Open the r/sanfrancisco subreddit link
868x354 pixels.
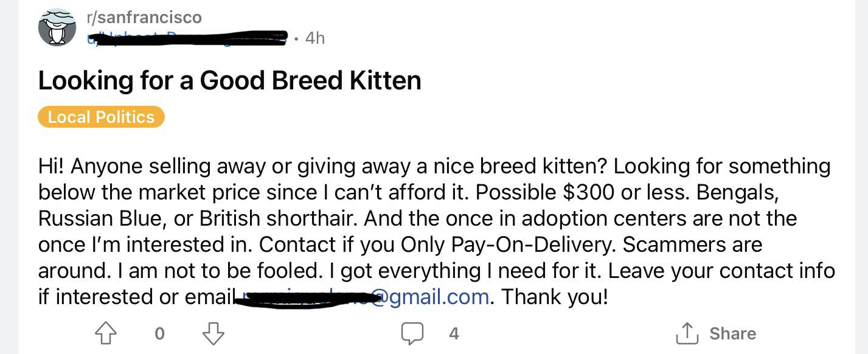point(145,17)
